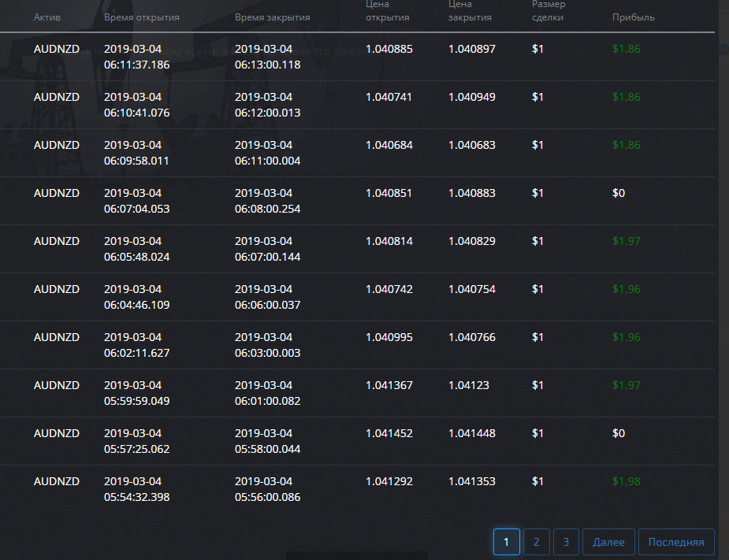Click closing time 06:06:00.037
The height and width of the screenshot is (560, 729).
point(267,305)
